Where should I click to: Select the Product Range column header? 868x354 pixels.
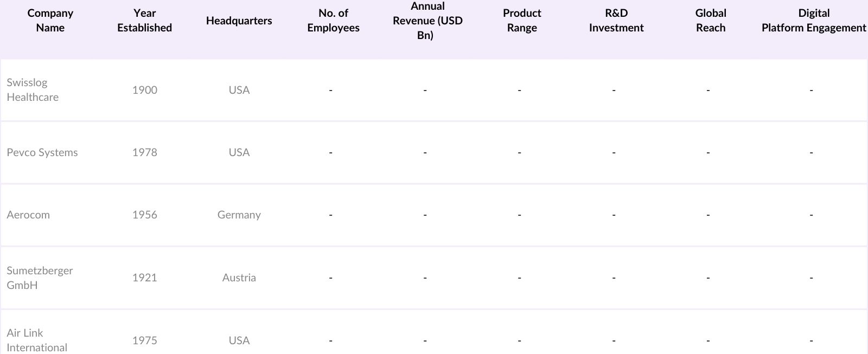(522, 21)
